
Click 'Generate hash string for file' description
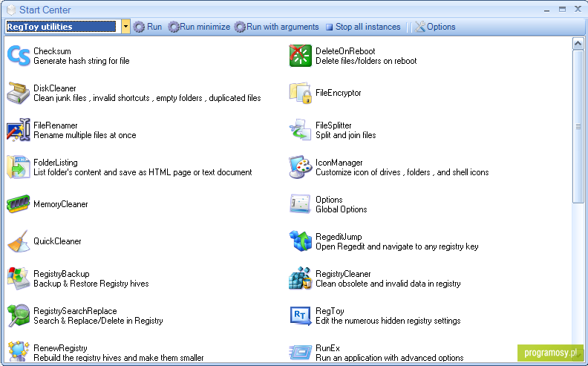tap(82, 61)
